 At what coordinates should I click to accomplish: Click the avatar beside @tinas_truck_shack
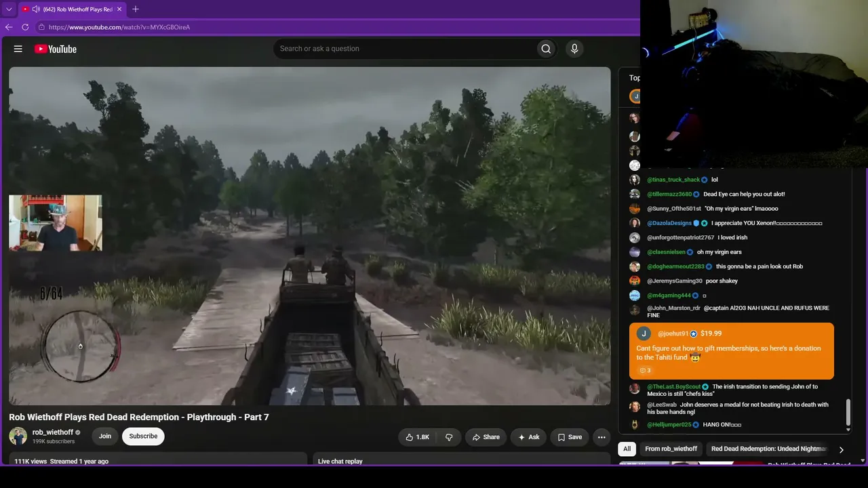click(x=635, y=180)
